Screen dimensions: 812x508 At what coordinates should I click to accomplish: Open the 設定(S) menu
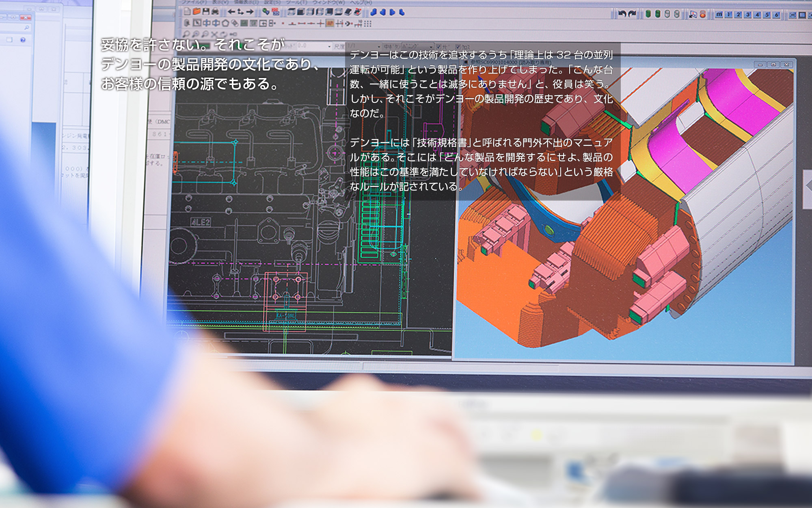[x=272, y=2]
